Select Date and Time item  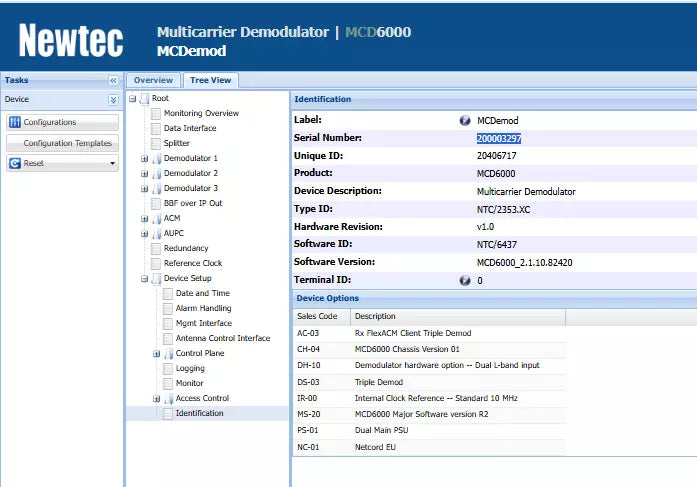tap(203, 293)
